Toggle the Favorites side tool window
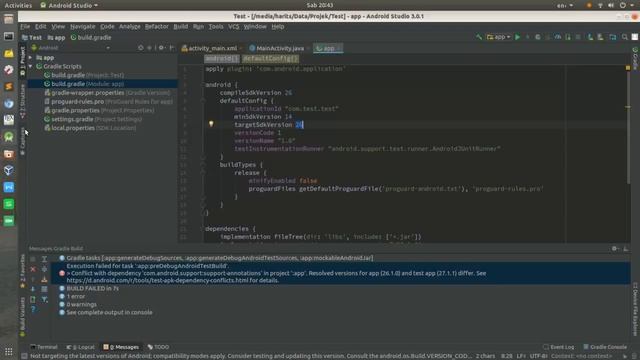Image resolution: width=640 pixels, height=360 pixels. click(22, 271)
